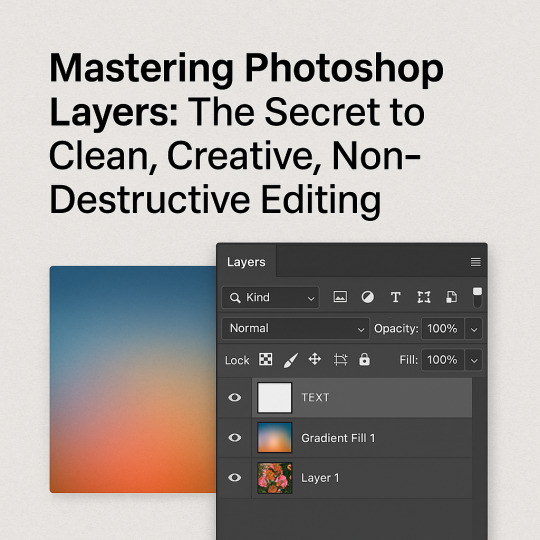This screenshot has width=540, height=540.
Task: Click the Opacity label
Action: pyautogui.click(x=396, y=329)
